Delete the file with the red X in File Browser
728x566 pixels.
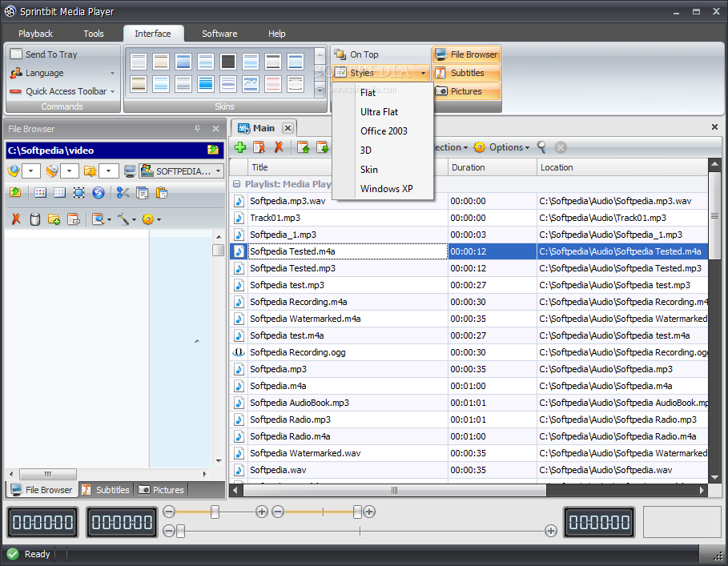coord(16,219)
